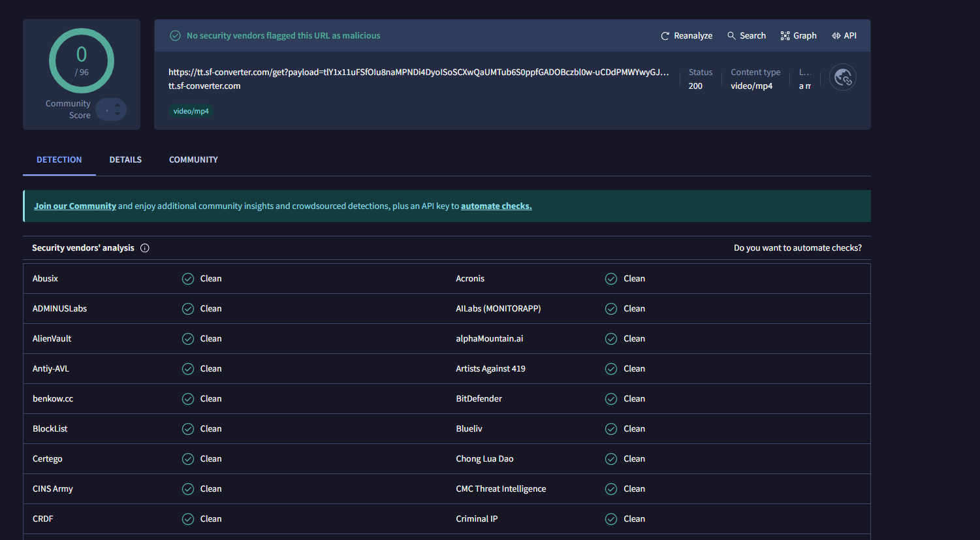Click the Clean check icon for Antiy-AVL
This screenshot has height=540, width=980.
click(x=188, y=369)
